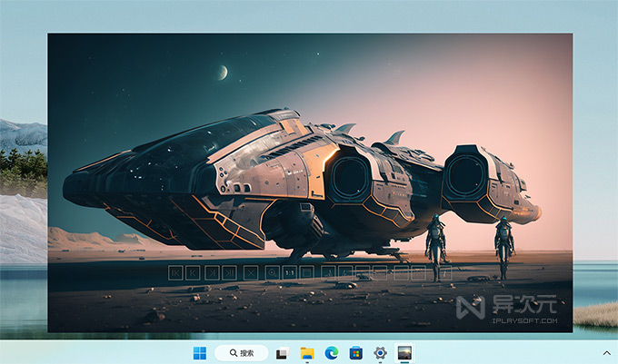Open Microsoft Edge browser
Screen dimensions: 618x364
coord(332,353)
